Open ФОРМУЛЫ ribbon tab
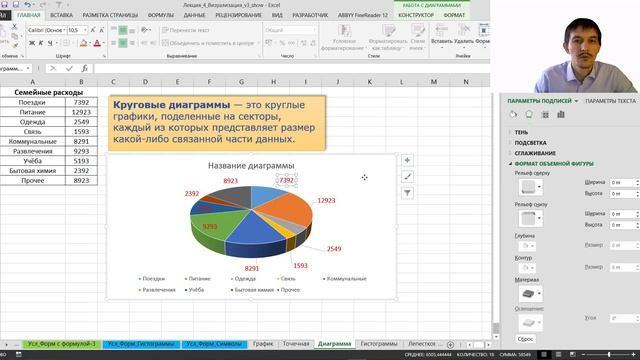 pyautogui.click(x=160, y=15)
